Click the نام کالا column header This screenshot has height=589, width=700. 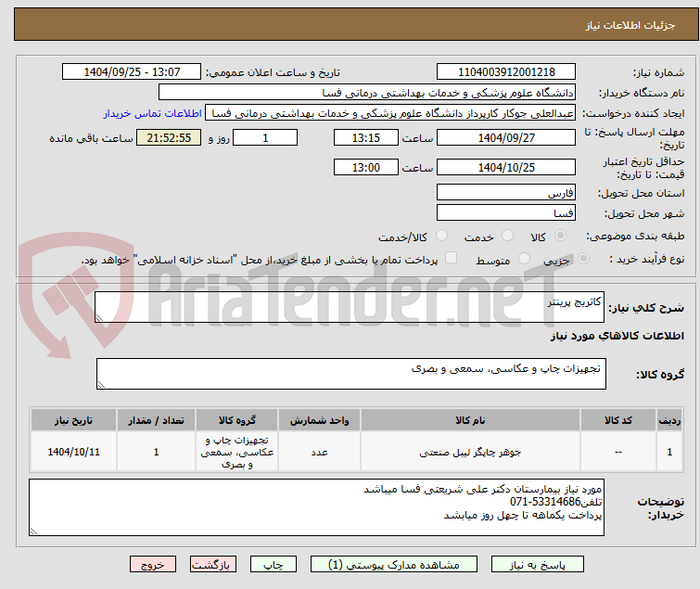[470, 420]
